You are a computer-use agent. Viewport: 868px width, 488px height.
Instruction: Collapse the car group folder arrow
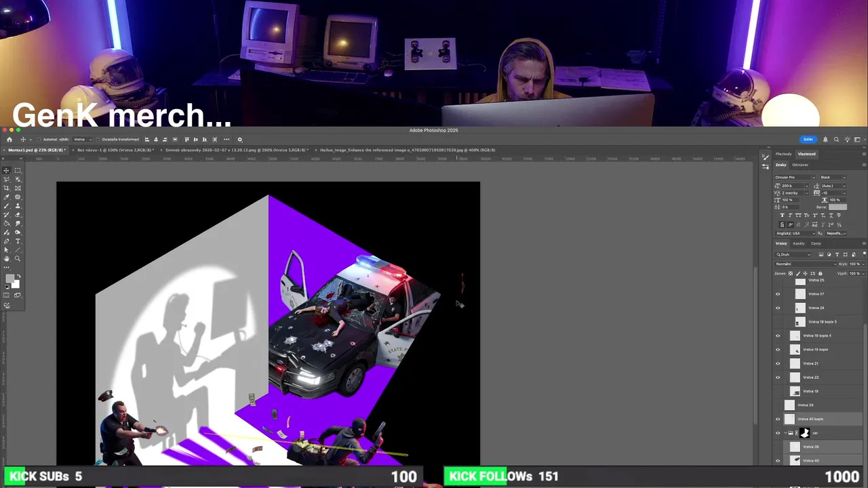click(x=785, y=432)
